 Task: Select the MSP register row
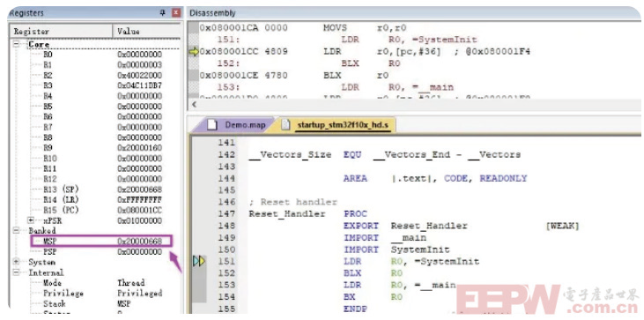(x=102, y=242)
